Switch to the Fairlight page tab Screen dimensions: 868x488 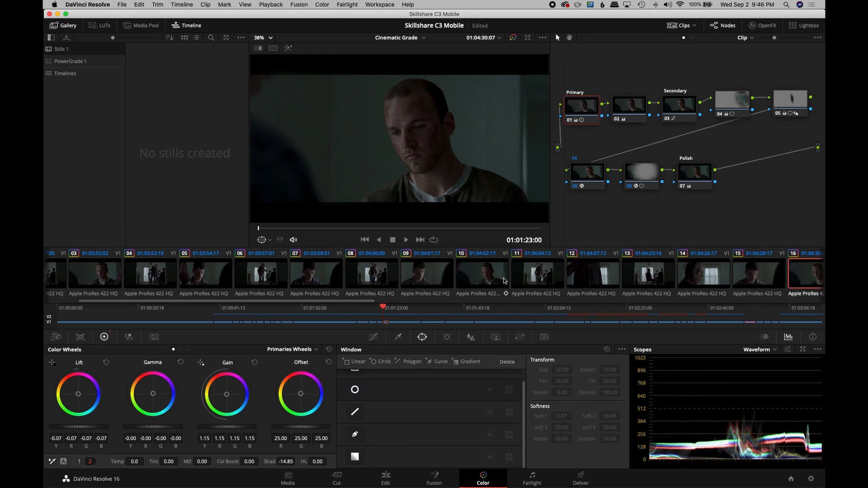532,478
